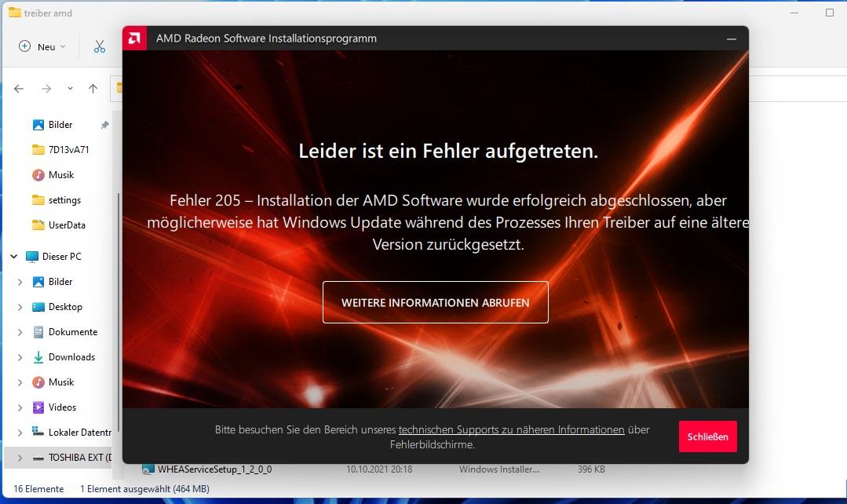
Task: Open technischen Supports zu näheren Informationen link
Action: coord(511,429)
